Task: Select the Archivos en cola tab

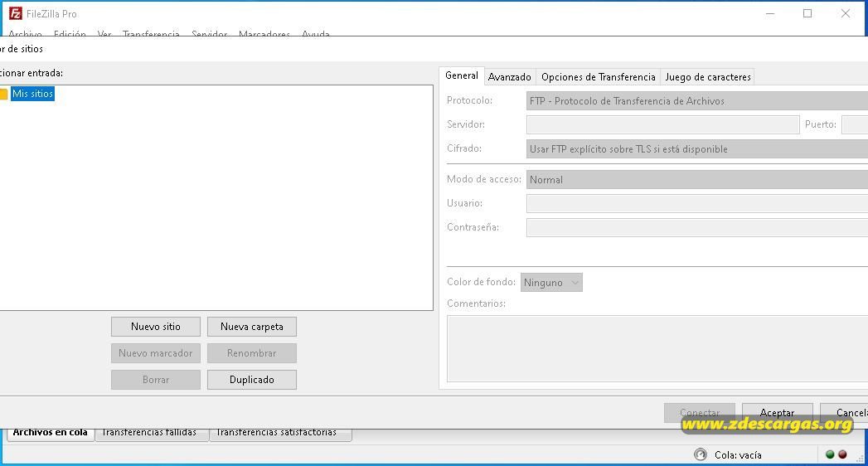Action: [x=51, y=434]
